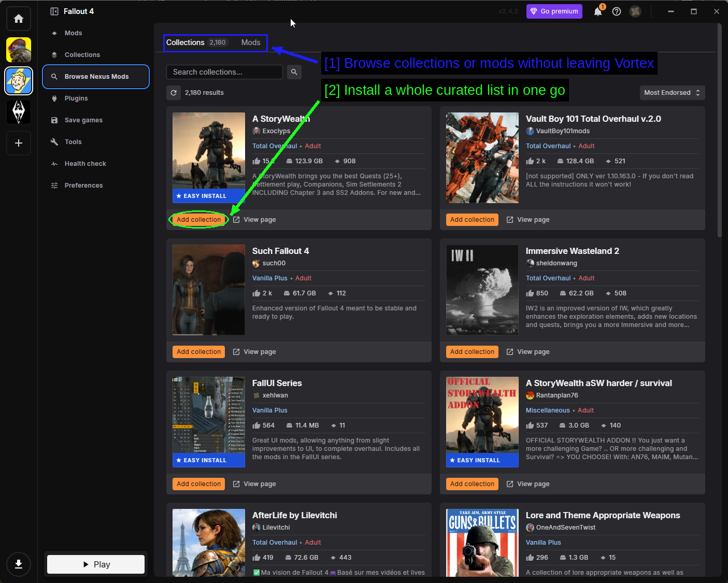Open the Such Fallout 4 thumbnail image

pyautogui.click(x=209, y=290)
